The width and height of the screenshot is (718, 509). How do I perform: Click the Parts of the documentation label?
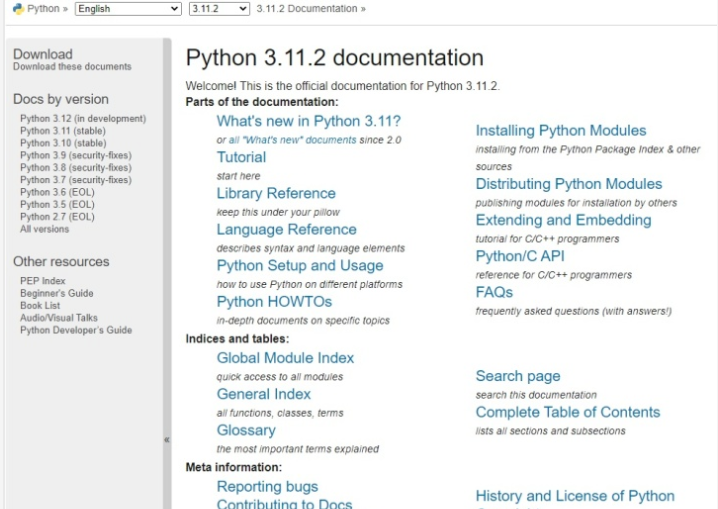coord(262,102)
